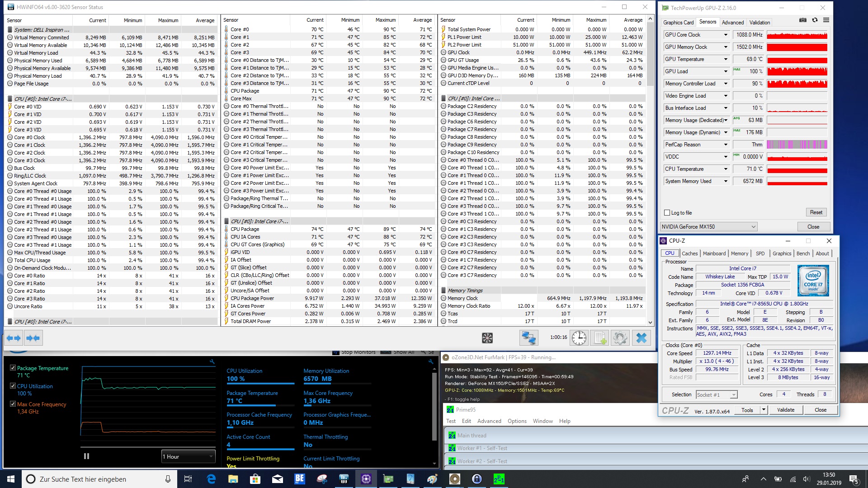This screenshot has width=868, height=488.
Task: Expand the NVIDIA GeForce MX150 device selector
Action: pyautogui.click(x=753, y=227)
